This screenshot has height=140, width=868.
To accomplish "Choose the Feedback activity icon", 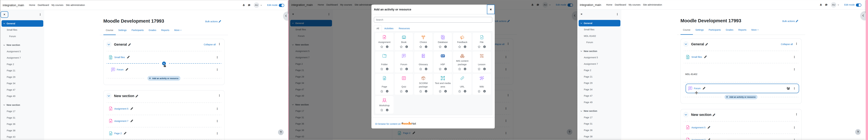I will [x=462, y=37].
